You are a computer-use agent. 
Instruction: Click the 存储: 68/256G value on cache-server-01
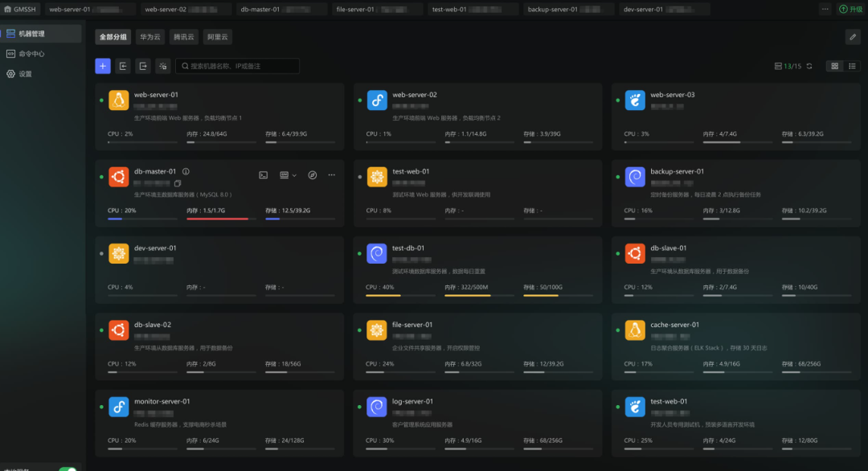click(801, 364)
